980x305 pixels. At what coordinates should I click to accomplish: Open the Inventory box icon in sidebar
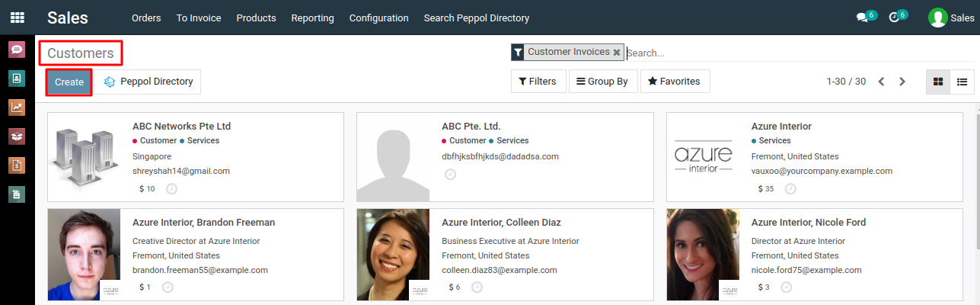pyautogui.click(x=17, y=136)
